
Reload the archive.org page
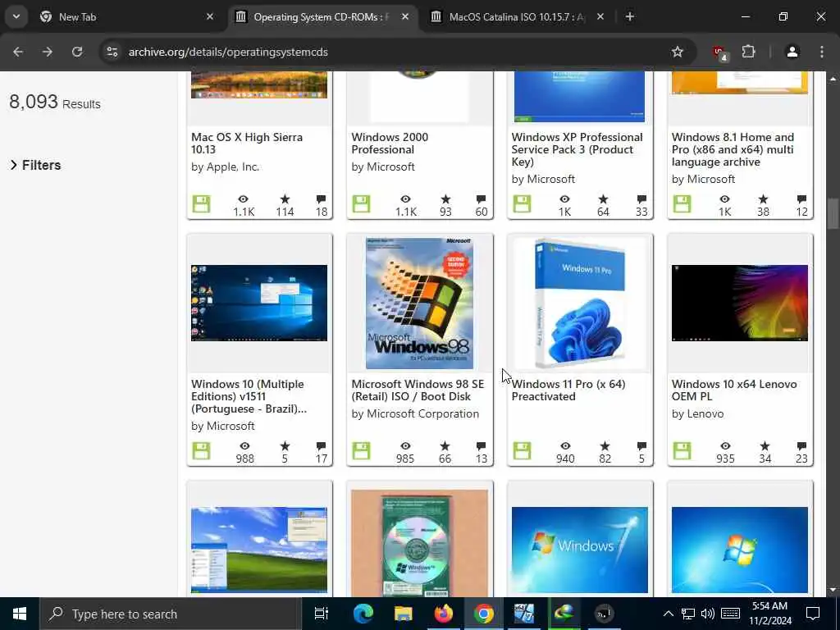(77, 52)
